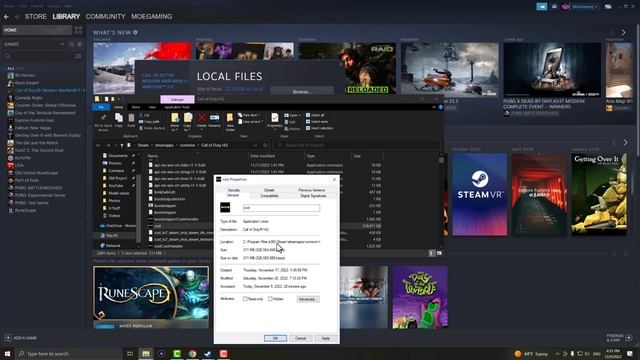Tick the Hidden attribute checkbox
The height and width of the screenshot is (360, 640).
point(270,299)
